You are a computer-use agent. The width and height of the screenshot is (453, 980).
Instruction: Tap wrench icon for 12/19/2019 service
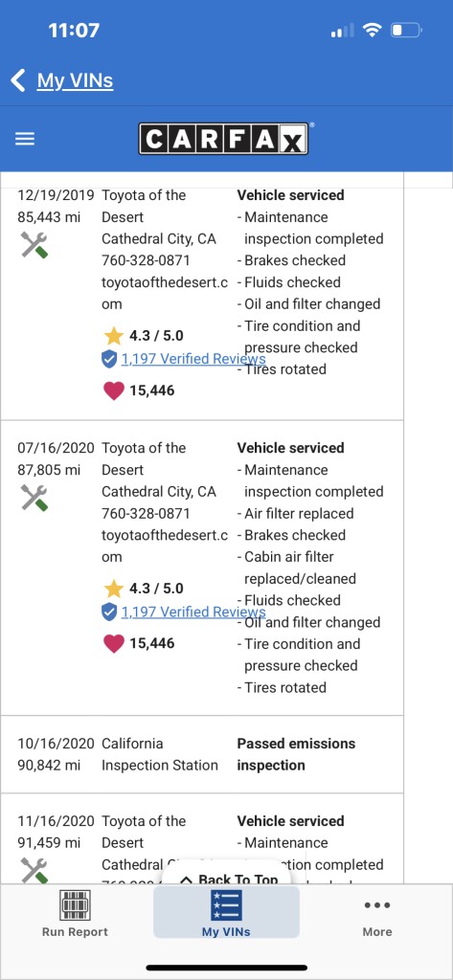click(x=34, y=244)
